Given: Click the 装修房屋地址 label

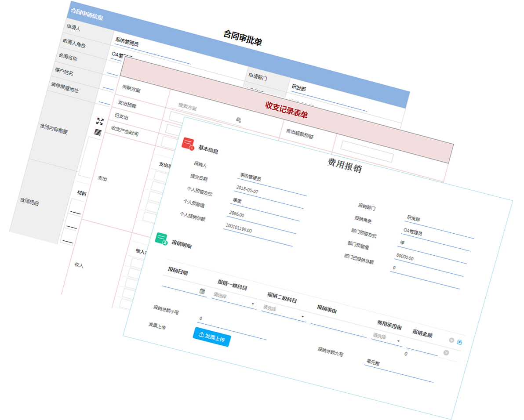Looking at the screenshot, I should [x=65, y=87].
